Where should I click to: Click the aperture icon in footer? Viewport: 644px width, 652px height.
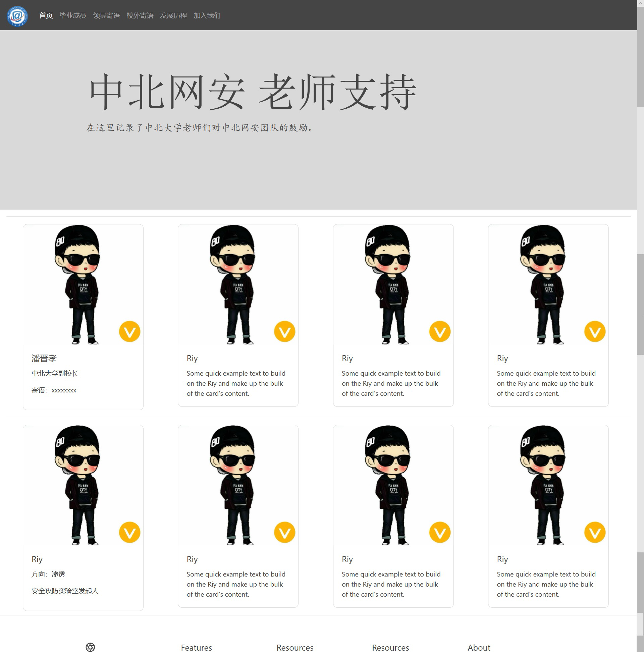(90, 647)
